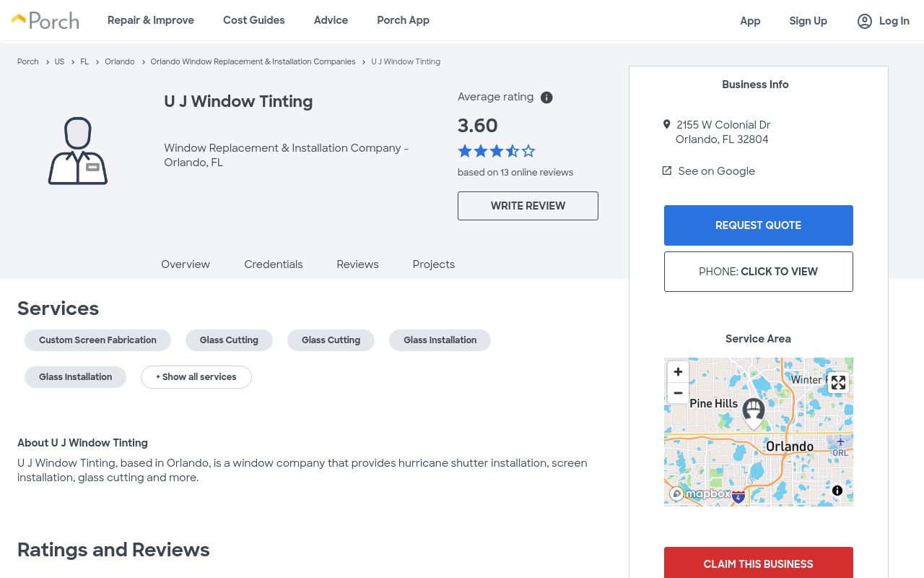Screen dimensions: 924x578
Task: Switch to the Projects tab
Action: click(434, 264)
